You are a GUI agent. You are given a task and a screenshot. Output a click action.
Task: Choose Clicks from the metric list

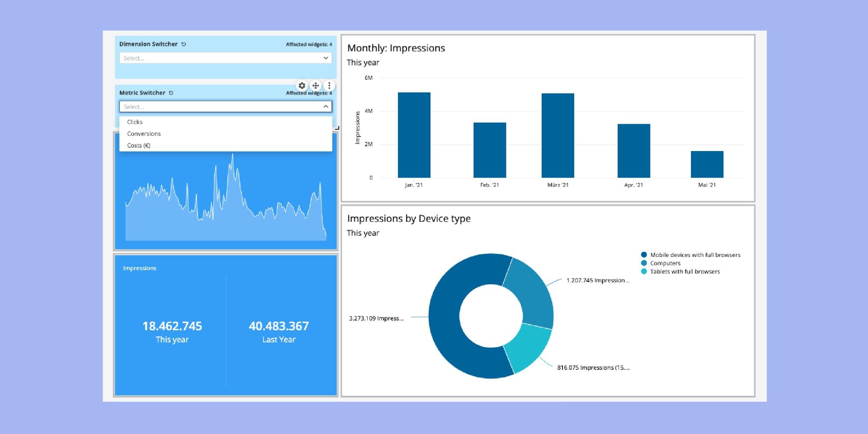135,122
